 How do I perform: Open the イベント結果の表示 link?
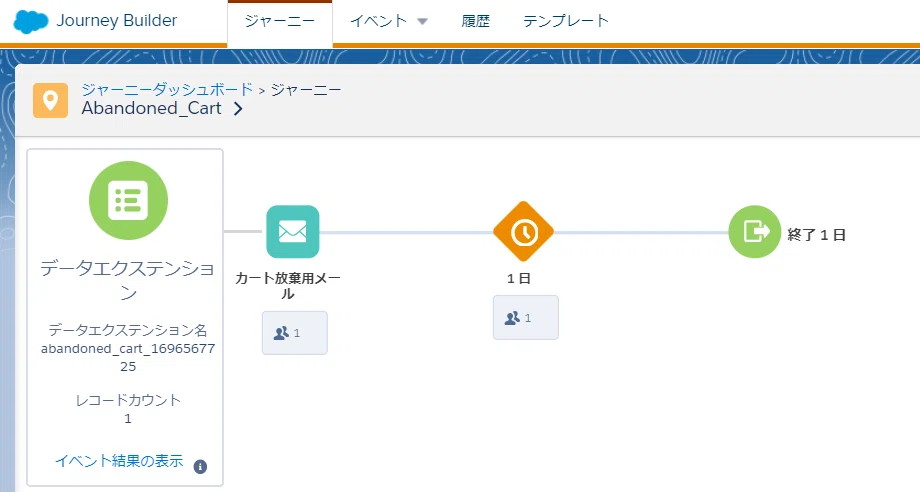pos(119,461)
